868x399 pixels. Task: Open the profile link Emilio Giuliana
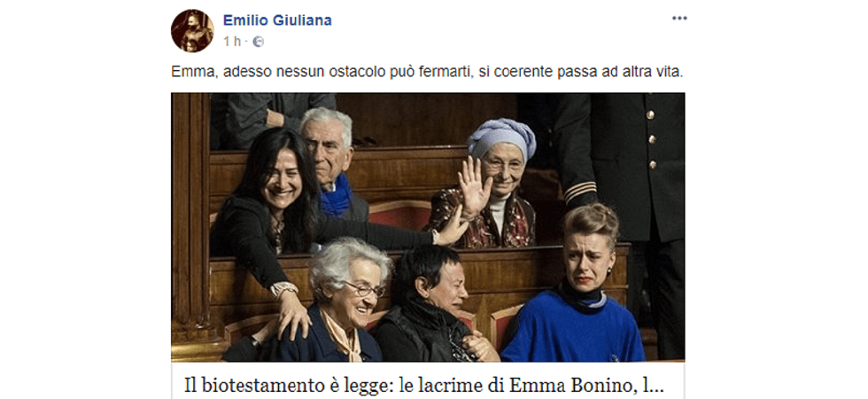pos(277,20)
